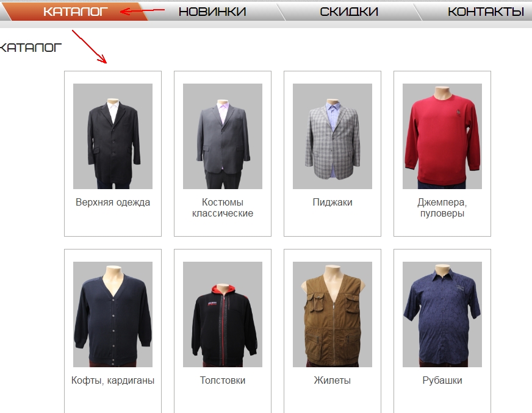Go to the Толстовки category link
Image resolution: width=532 pixels, height=413 pixels.
click(223, 381)
